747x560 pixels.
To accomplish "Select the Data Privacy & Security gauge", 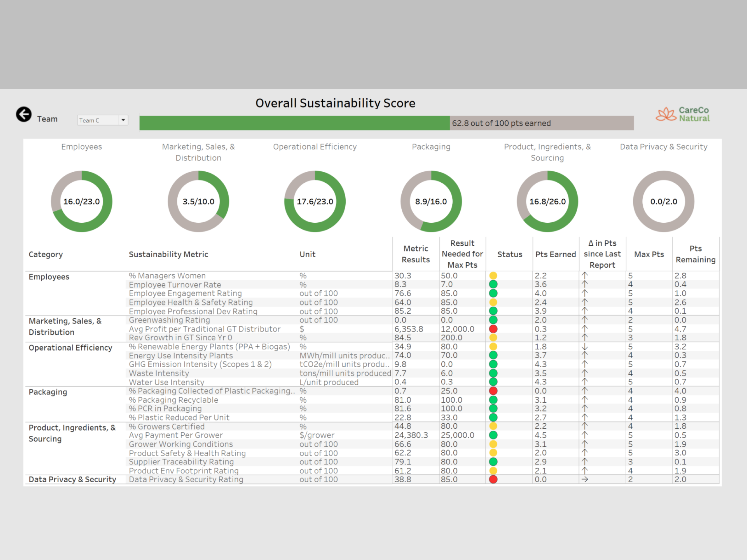I will (x=663, y=201).
